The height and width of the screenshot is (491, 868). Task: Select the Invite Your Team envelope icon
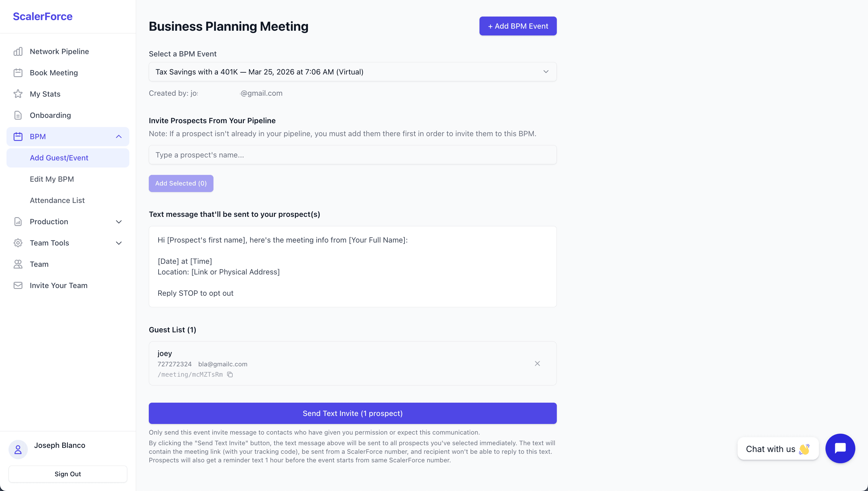coord(18,285)
